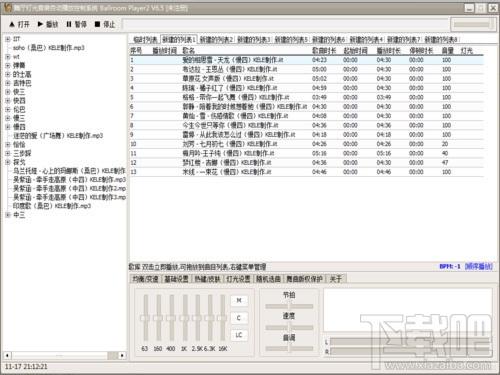Viewport: 500px width, 375px height.
Task: Switch to the 临时列表 playlist tab
Action: (x=145, y=40)
